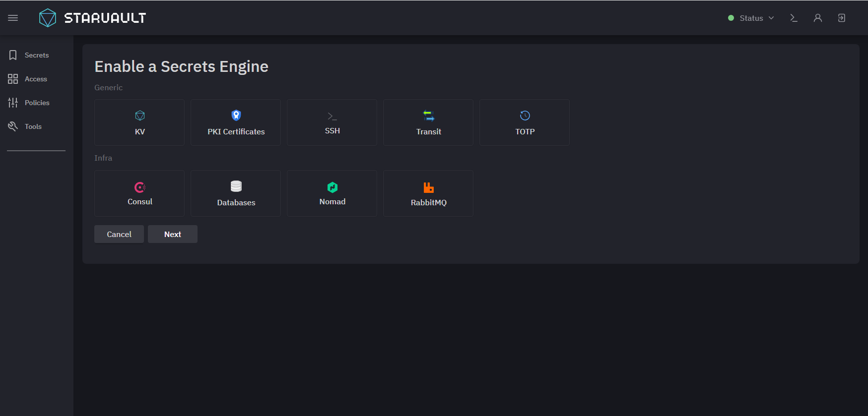Click the StarVault logo
Screen dimensions: 868x416
point(92,18)
